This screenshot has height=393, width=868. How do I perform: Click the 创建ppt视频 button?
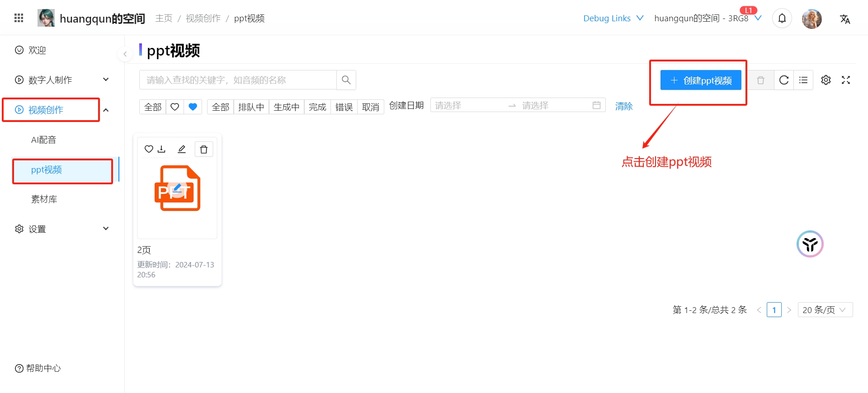700,80
